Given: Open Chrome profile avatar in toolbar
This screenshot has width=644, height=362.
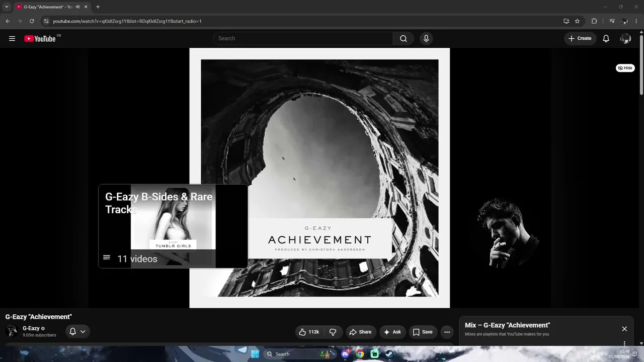Looking at the screenshot, I should (624, 21).
